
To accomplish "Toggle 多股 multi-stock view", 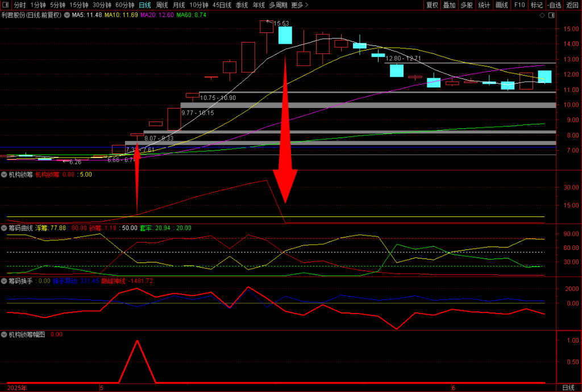I will (466, 5).
